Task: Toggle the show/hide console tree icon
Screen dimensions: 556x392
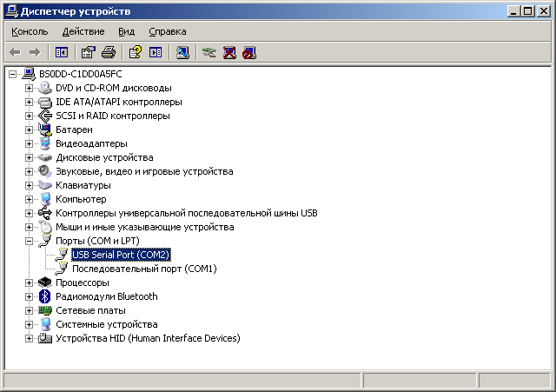Action: [x=62, y=53]
